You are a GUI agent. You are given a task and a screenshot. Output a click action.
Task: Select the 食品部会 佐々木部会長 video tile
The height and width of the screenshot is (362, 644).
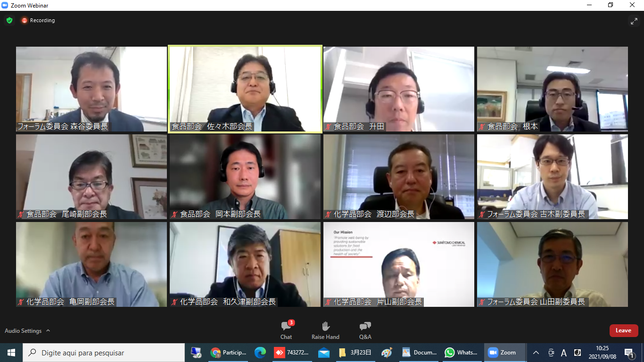[245, 89]
